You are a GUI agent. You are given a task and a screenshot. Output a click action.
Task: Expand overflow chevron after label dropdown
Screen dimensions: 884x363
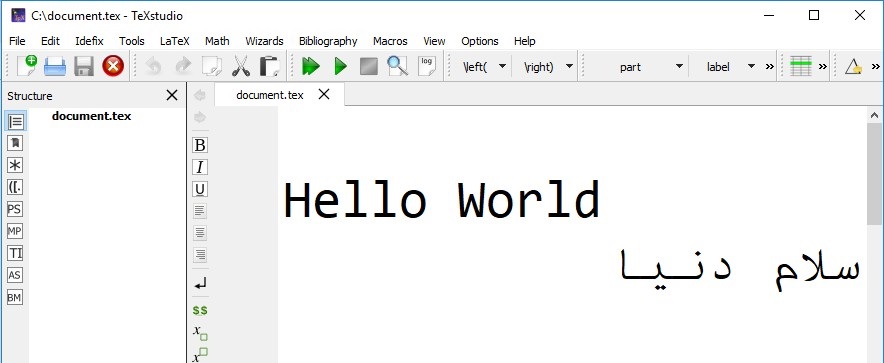pos(770,67)
